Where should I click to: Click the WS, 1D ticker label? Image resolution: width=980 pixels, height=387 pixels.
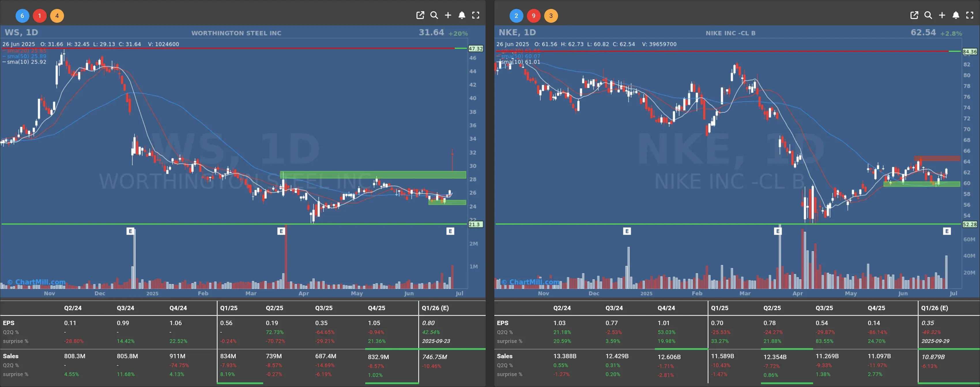(x=21, y=32)
